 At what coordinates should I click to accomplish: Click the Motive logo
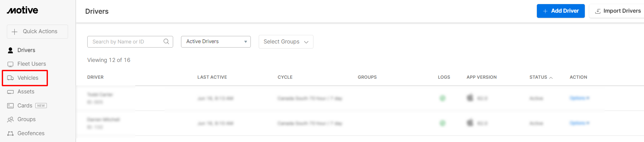[x=23, y=10]
